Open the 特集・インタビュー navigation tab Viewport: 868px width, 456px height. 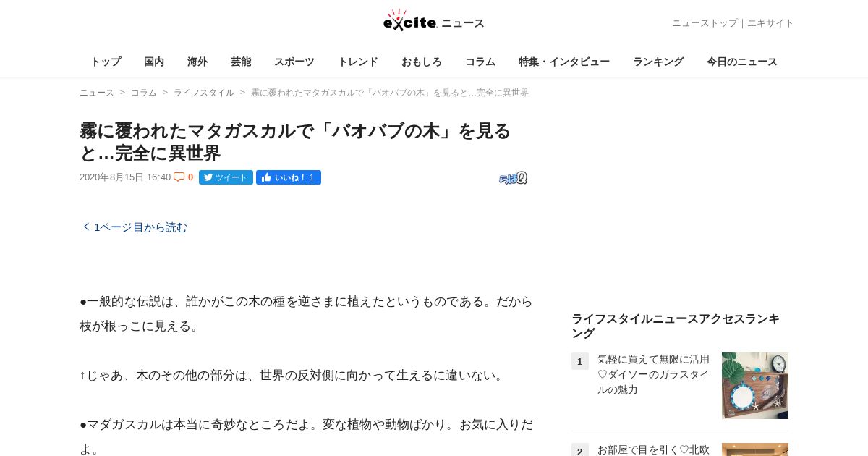[564, 62]
